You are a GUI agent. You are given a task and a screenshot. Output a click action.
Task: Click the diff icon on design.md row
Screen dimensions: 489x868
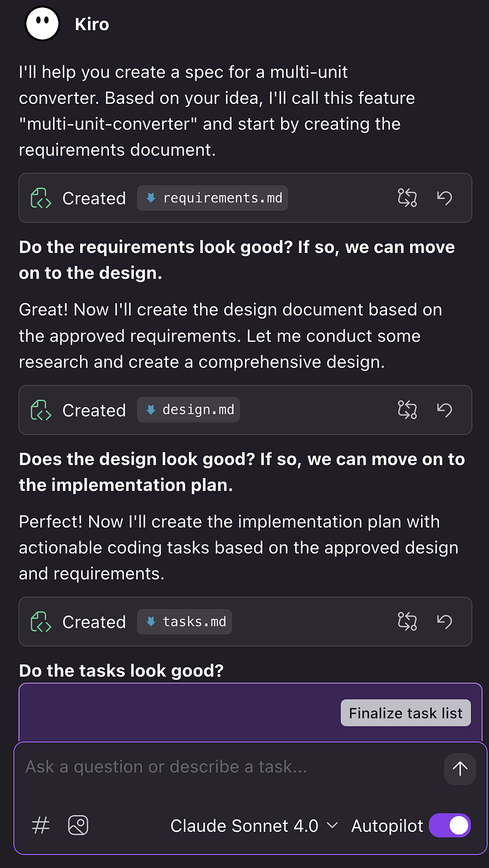coord(407,410)
